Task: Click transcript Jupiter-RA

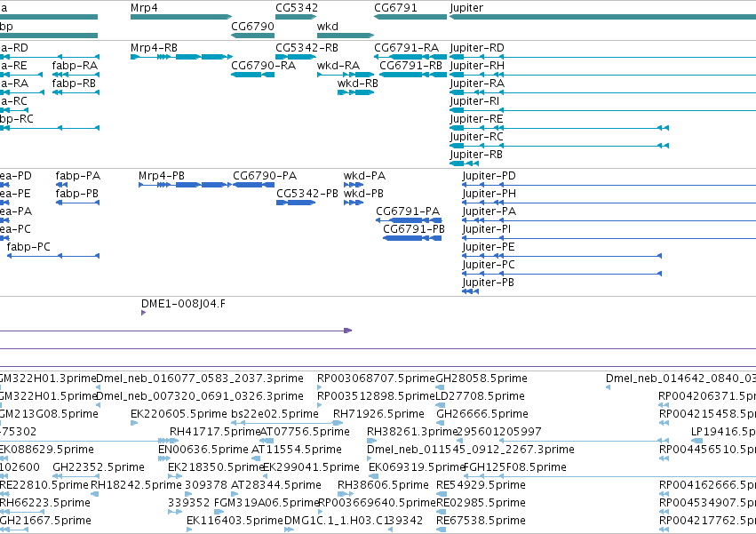Action: tap(477, 84)
